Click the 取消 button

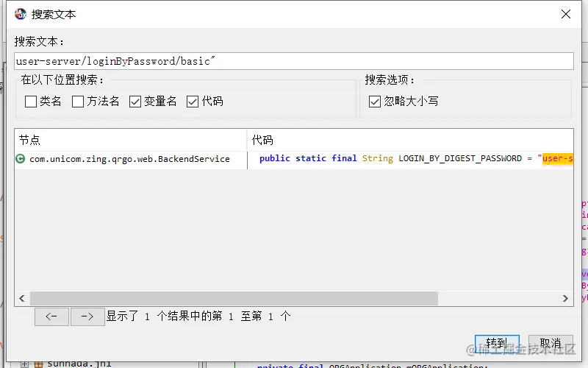[x=551, y=344]
